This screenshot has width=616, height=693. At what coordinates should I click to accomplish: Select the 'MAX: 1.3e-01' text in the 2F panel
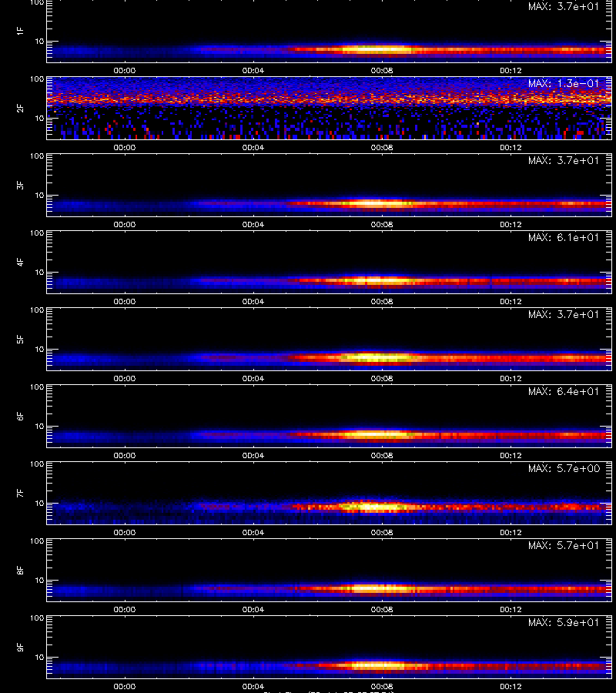(564, 83)
